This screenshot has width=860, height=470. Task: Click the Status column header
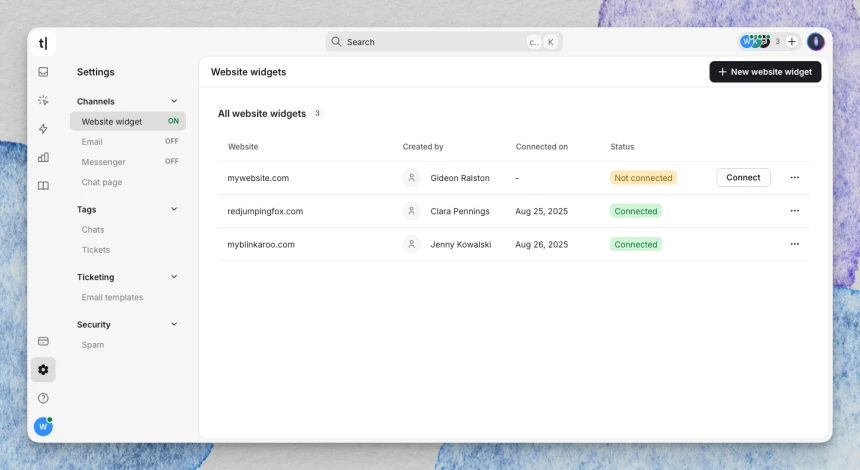coord(622,146)
